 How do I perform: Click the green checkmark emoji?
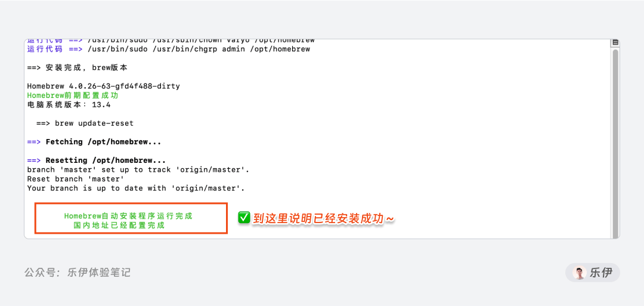tap(244, 218)
